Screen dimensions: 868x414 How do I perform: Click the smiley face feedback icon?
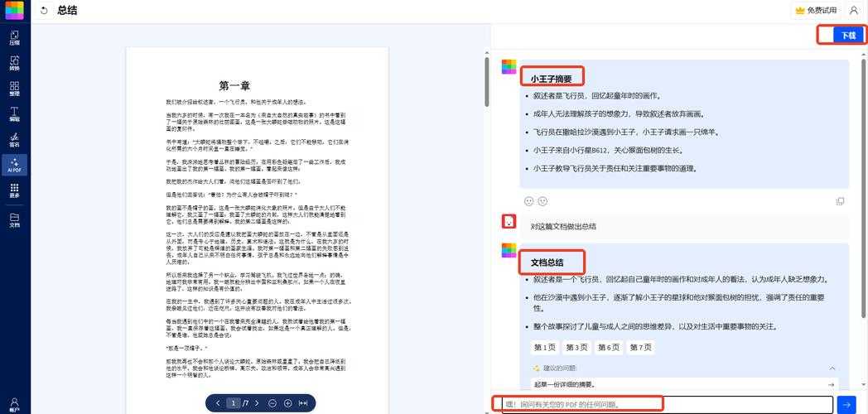pyautogui.click(x=543, y=201)
